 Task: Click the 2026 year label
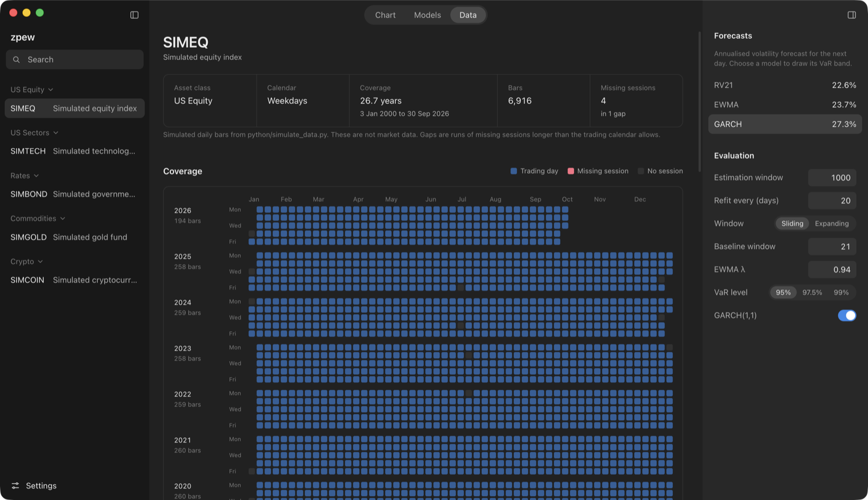pyautogui.click(x=183, y=211)
